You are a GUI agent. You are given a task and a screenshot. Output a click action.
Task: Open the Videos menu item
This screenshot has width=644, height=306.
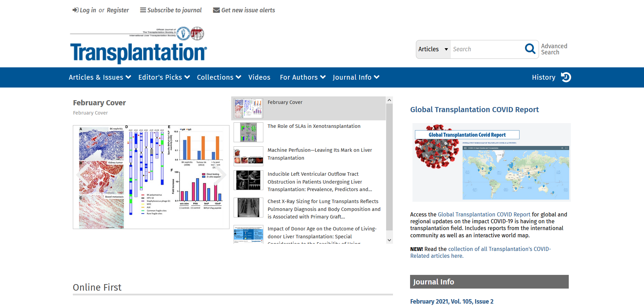point(259,77)
